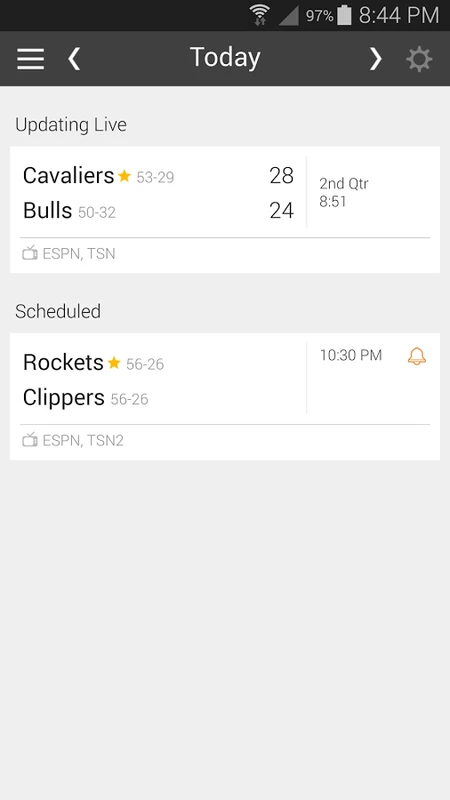Select the Clippers team name
This screenshot has width=450, height=800.
click(x=64, y=397)
